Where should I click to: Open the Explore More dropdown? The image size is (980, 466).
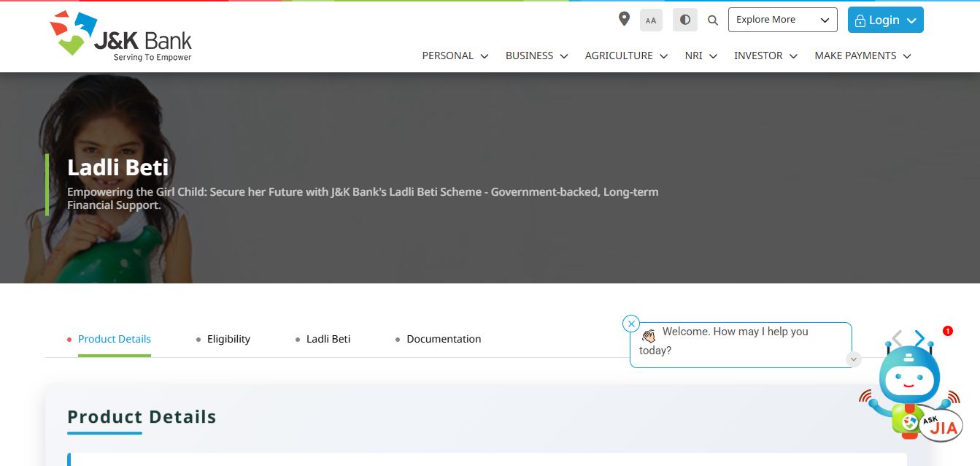point(782,20)
